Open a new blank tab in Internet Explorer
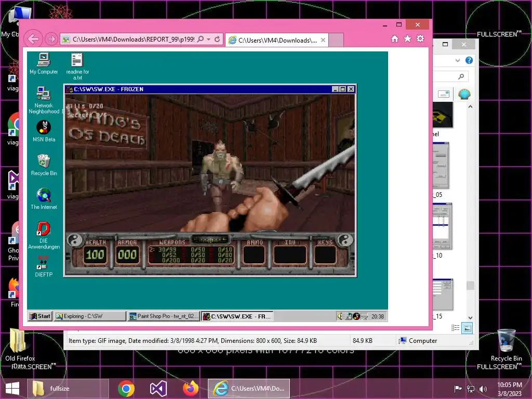 [336, 40]
